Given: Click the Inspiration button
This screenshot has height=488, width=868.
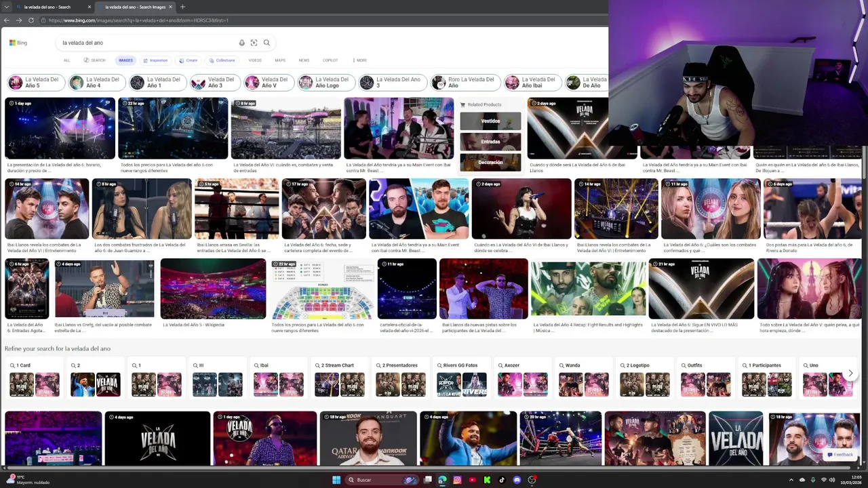Looking at the screenshot, I should click(155, 60).
